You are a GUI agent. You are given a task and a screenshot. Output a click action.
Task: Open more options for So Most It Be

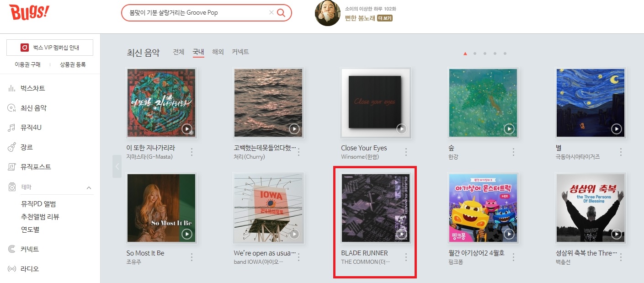[192, 257]
